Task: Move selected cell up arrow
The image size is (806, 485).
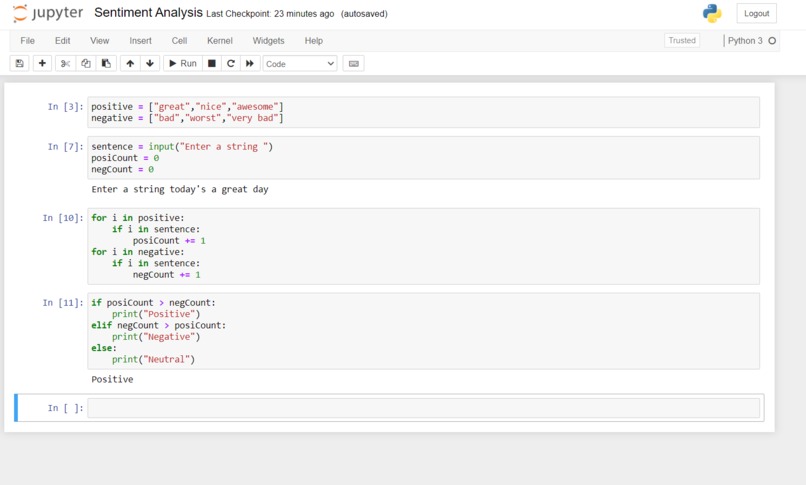Action: pos(130,64)
